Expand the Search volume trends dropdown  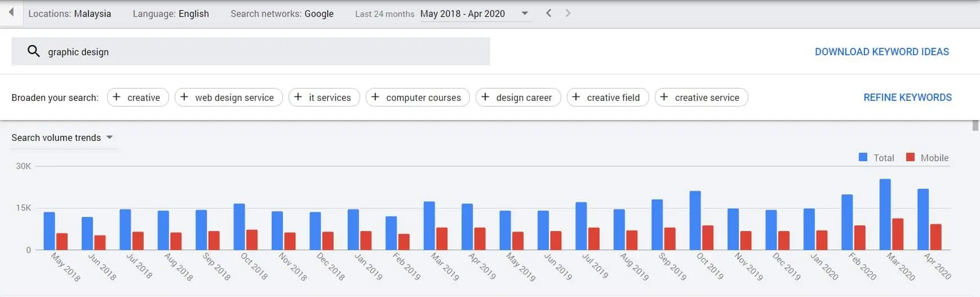(x=63, y=138)
